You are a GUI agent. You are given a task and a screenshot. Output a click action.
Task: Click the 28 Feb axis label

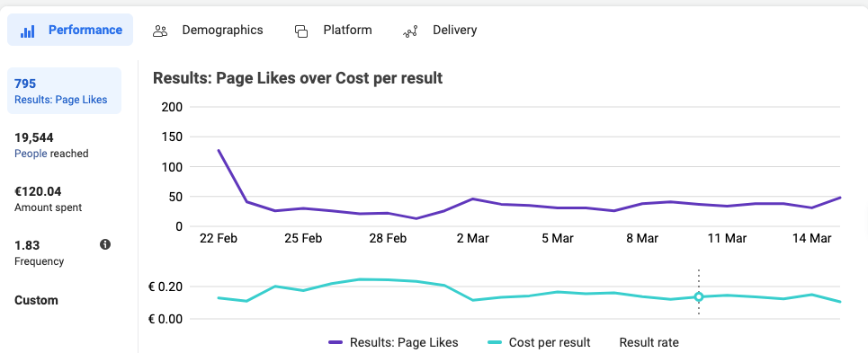pos(388,239)
